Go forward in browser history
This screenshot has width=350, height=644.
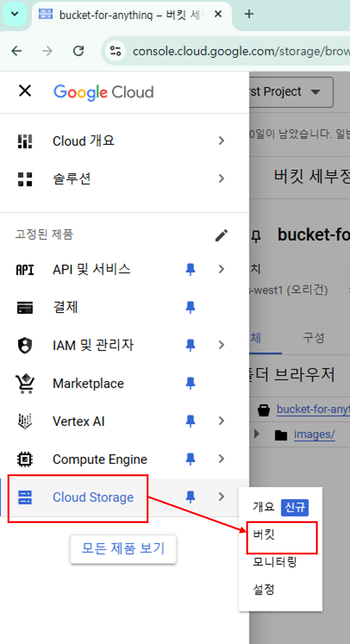(47, 51)
